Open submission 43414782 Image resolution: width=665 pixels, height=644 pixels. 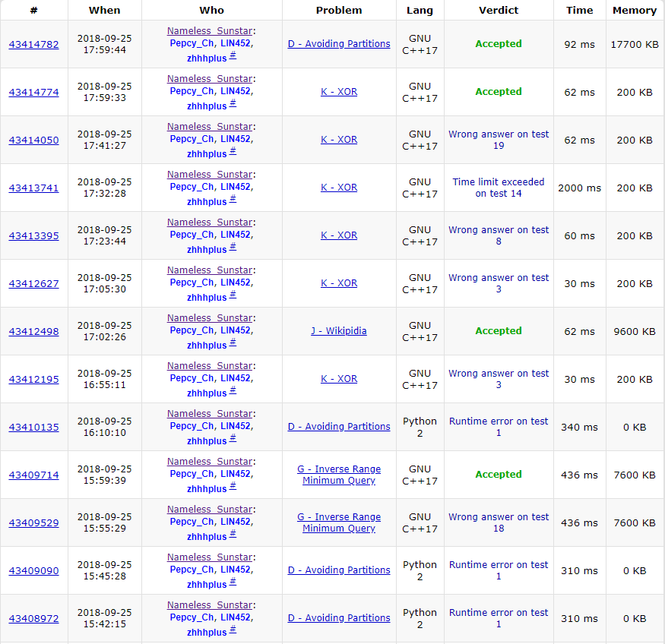point(33,44)
